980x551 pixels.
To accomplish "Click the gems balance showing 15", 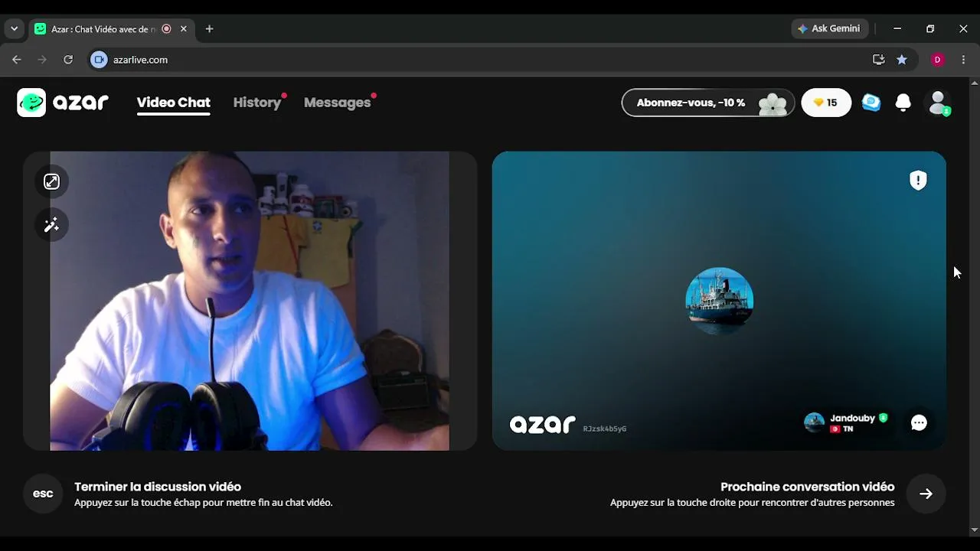I will 826,103.
